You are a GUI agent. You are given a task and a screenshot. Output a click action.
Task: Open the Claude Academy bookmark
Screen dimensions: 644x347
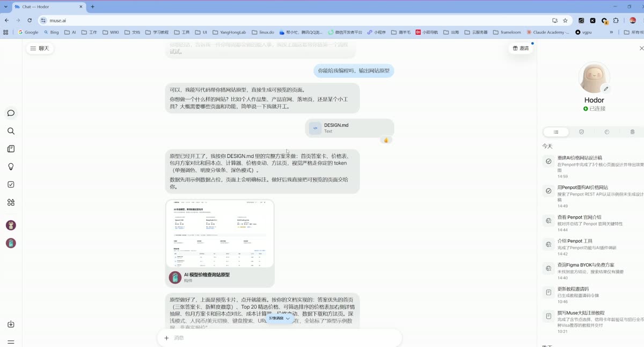click(x=548, y=32)
